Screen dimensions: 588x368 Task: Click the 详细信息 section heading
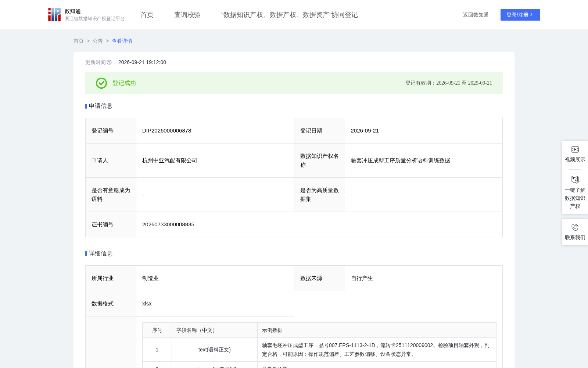[101, 254]
